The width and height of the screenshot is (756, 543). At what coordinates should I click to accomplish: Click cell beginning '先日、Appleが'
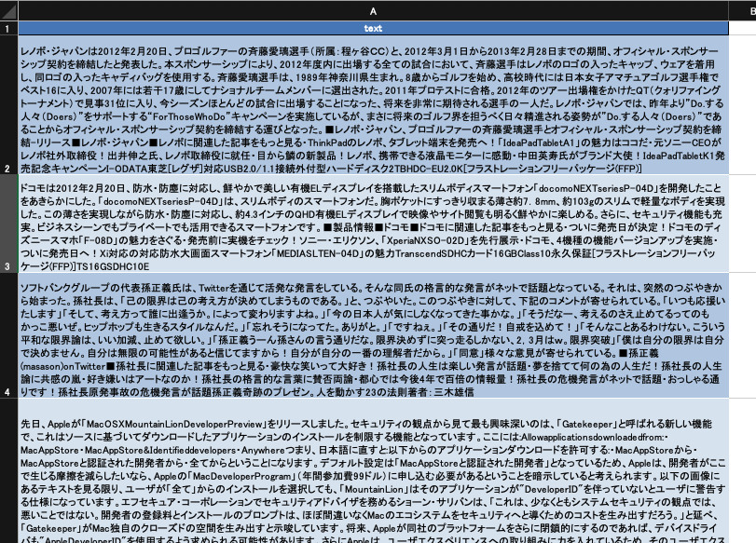[x=373, y=470]
